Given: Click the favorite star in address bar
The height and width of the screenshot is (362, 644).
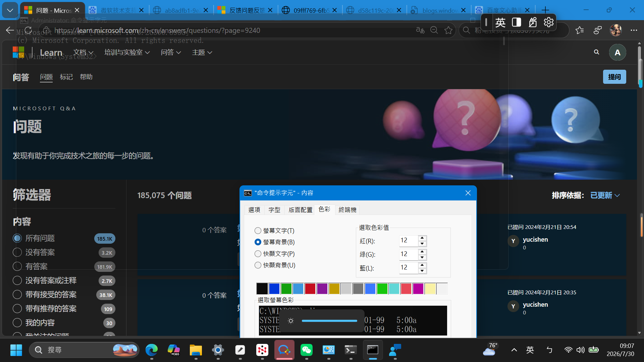Looking at the screenshot, I should [x=448, y=30].
